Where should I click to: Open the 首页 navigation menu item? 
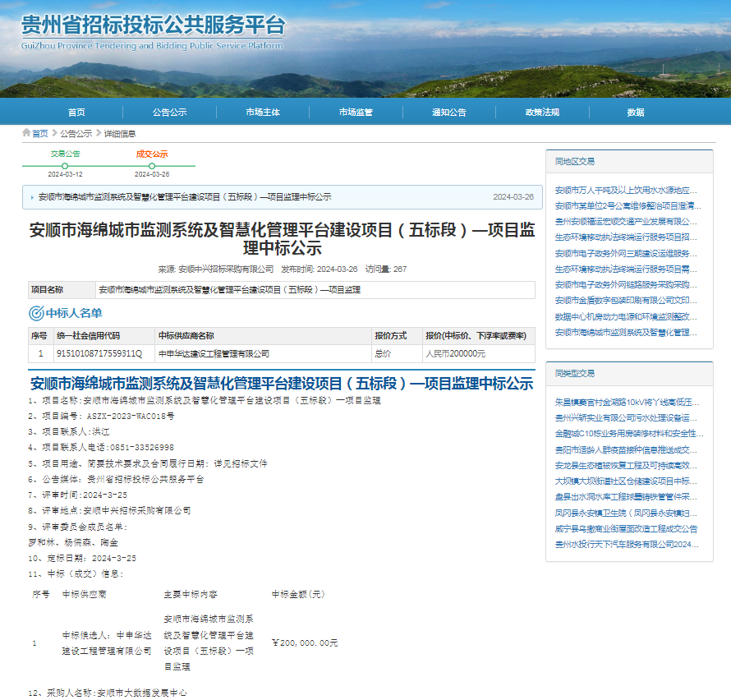click(x=76, y=112)
